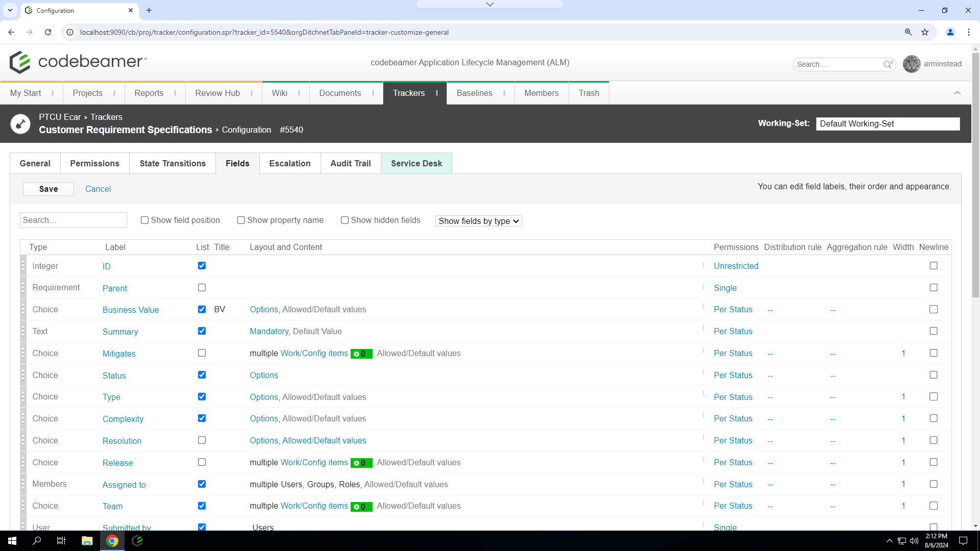This screenshot has width=980, height=551.
Task: Click the bookmark star in the address bar
Action: 925,32
